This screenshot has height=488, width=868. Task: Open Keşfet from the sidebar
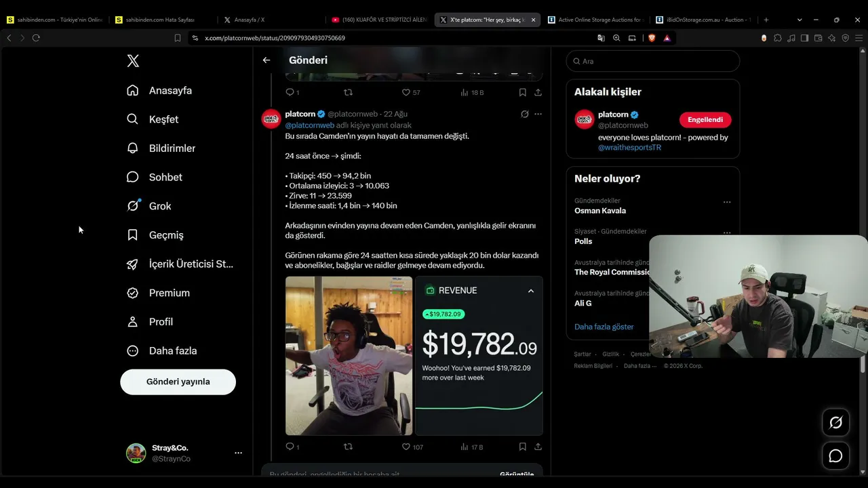(153, 119)
